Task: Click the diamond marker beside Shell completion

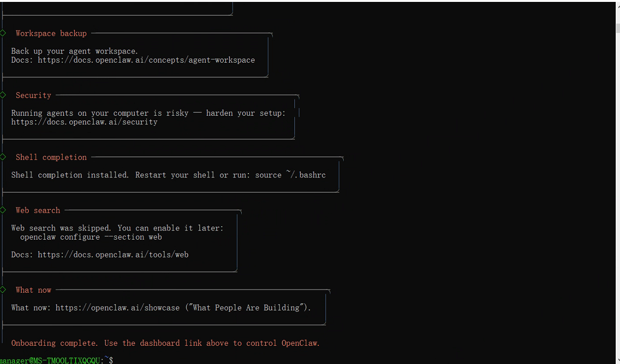Action: 3,157
